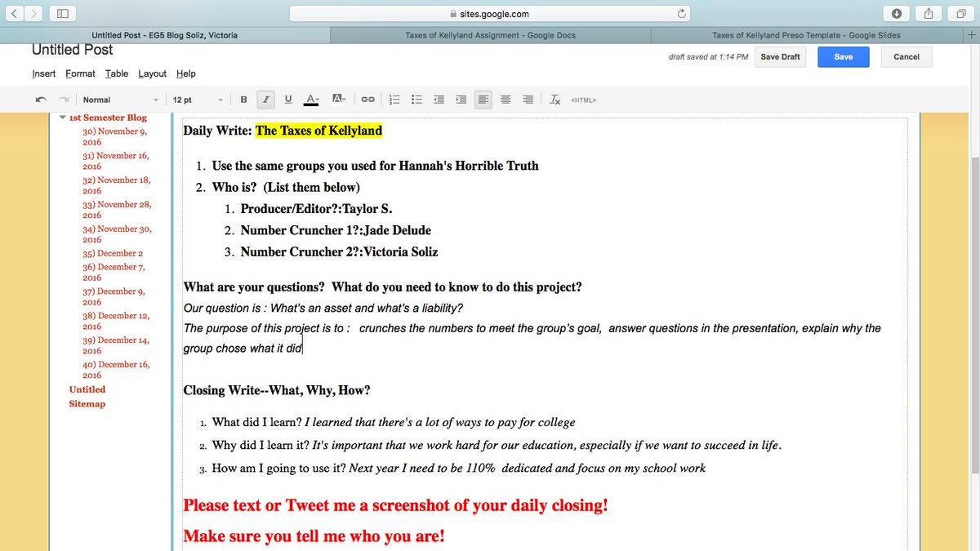Open the 32) November 18, 2016 post
980x551 pixels.
(116, 185)
